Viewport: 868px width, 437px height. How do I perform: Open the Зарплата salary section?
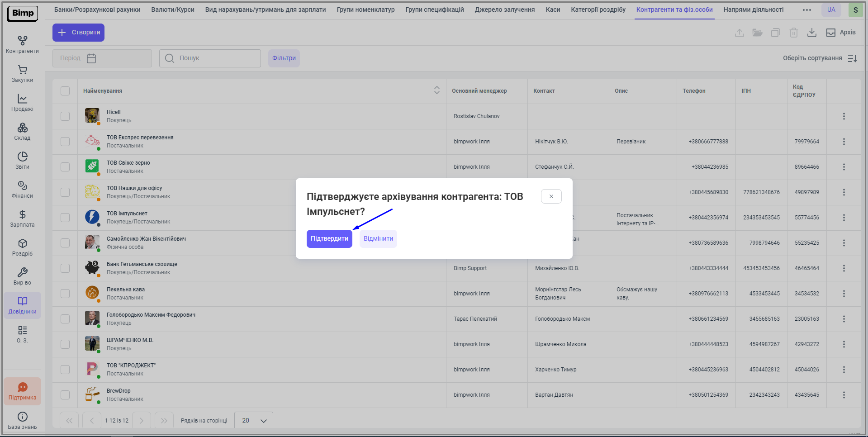22,218
